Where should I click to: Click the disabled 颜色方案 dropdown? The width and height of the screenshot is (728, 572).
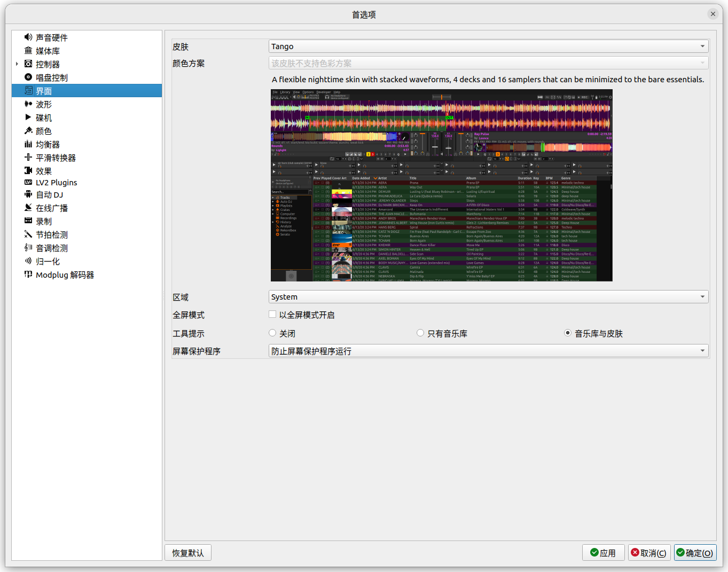coord(488,63)
